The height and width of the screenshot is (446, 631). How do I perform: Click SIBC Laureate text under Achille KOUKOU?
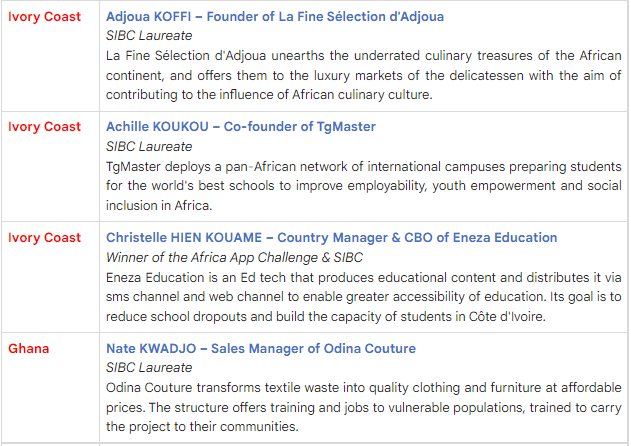[x=149, y=146]
